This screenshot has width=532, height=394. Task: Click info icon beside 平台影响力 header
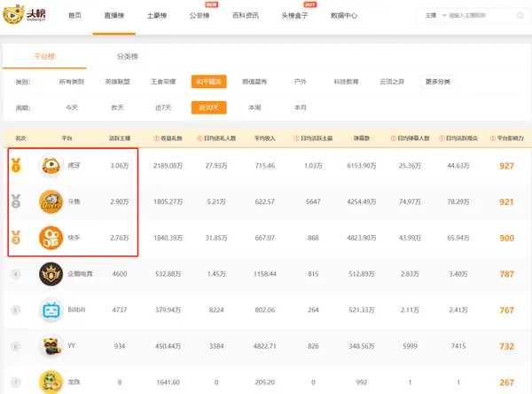(x=493, y=138)
